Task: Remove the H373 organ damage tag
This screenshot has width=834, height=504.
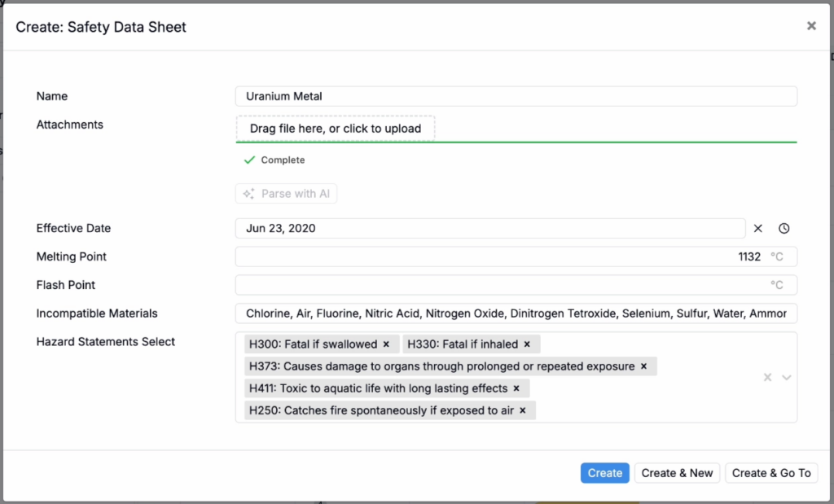Action: click(643, 366)
